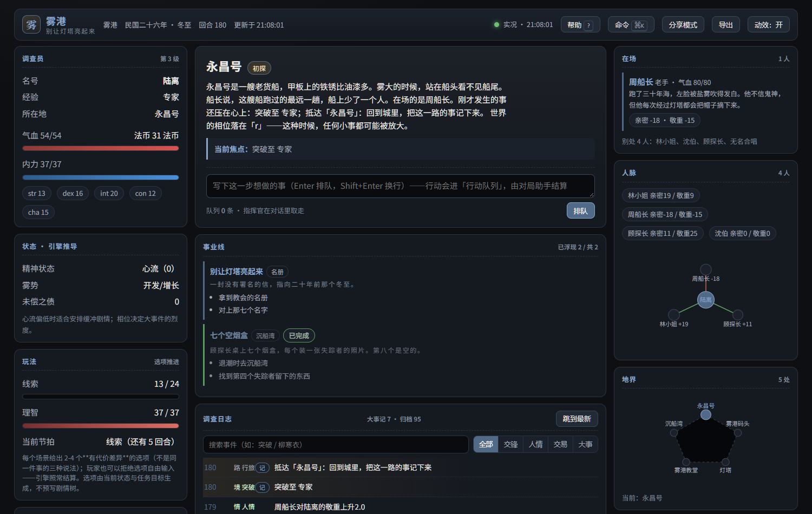Open the 命令 command palette
812x514 pixels.
[x=631, y=25]
